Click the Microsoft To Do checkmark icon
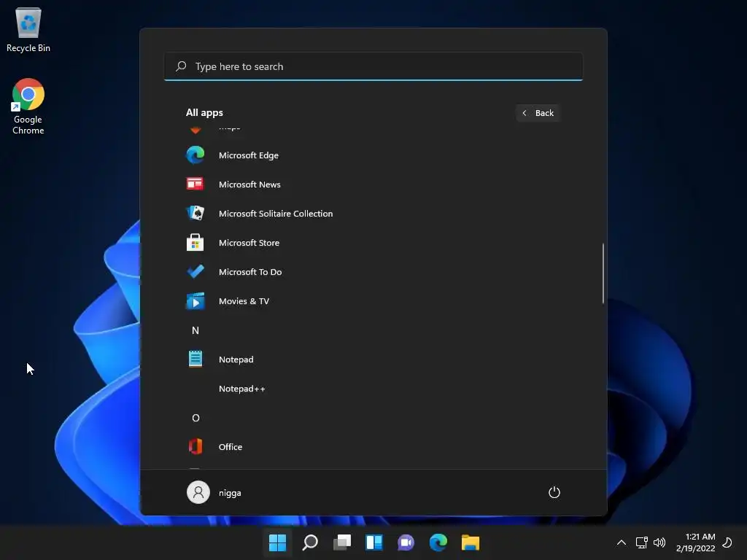The image size is (747, 560). coord(196,271)
